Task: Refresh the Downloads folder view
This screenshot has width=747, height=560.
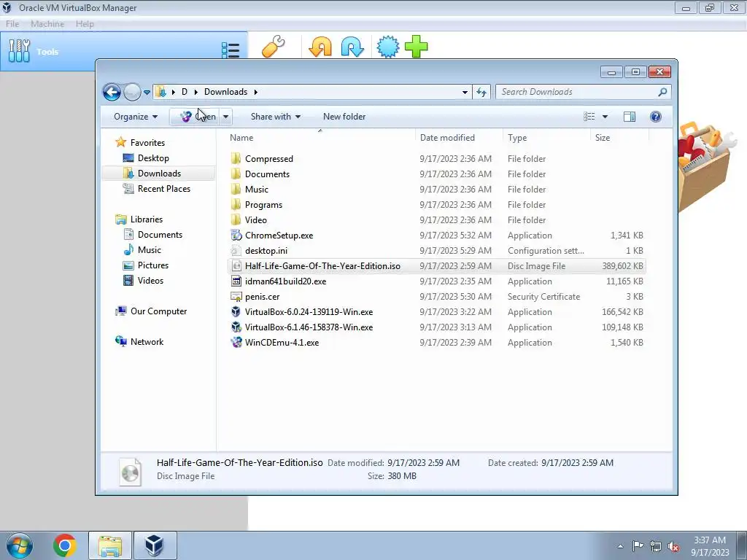Action: click(x=481, y=92)
